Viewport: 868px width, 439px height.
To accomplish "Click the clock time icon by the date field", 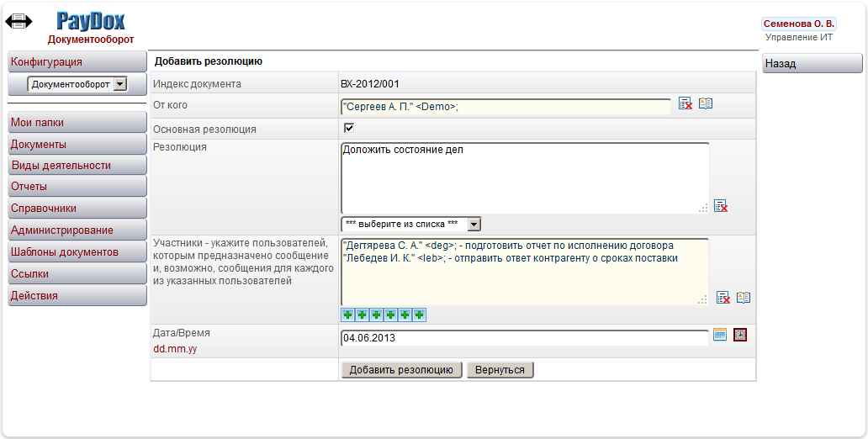I will point(740,335).
